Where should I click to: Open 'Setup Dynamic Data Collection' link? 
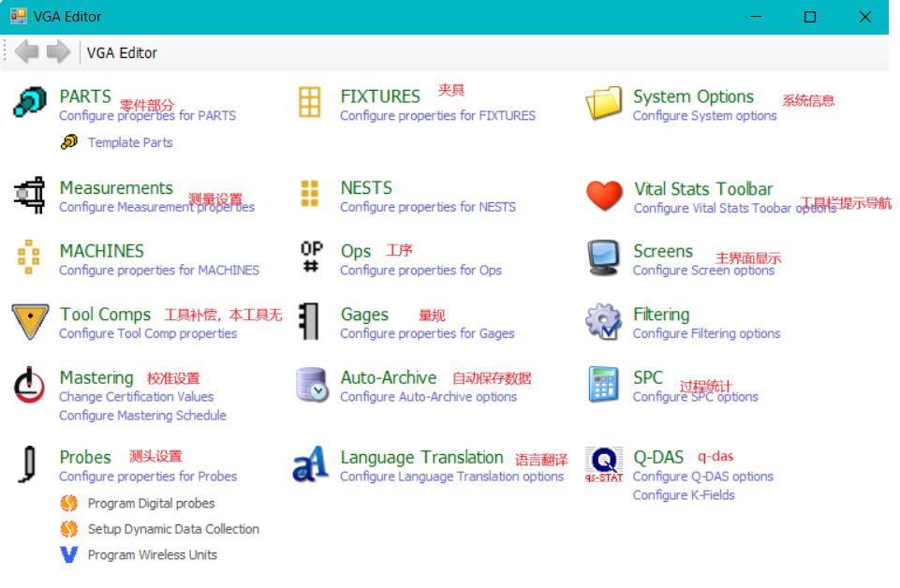pos(173,529)
